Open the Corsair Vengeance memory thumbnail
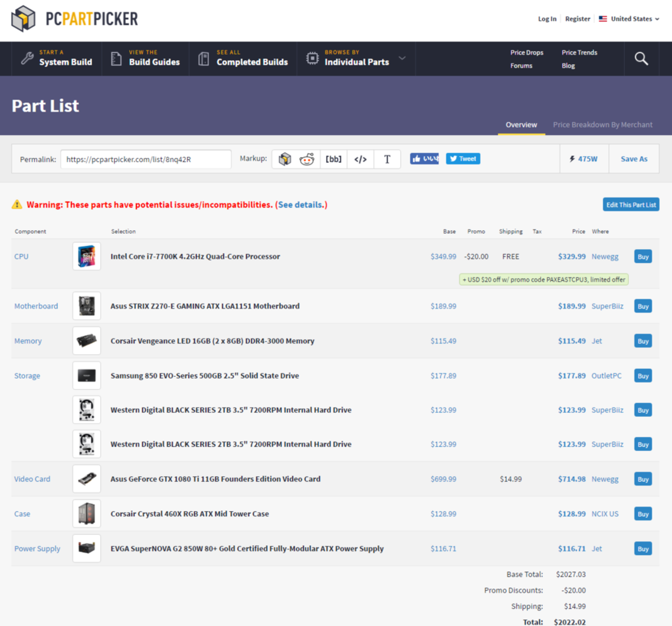Viewport: 672px width, 626px height. (x=86, y=341)
